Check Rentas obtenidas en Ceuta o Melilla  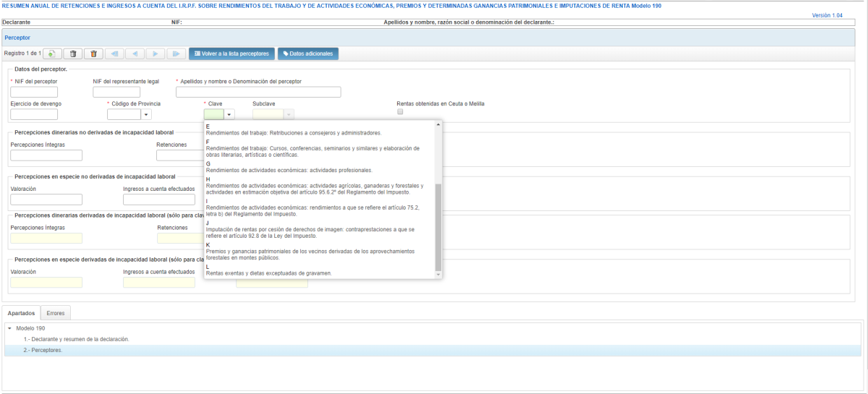(400, 112)
